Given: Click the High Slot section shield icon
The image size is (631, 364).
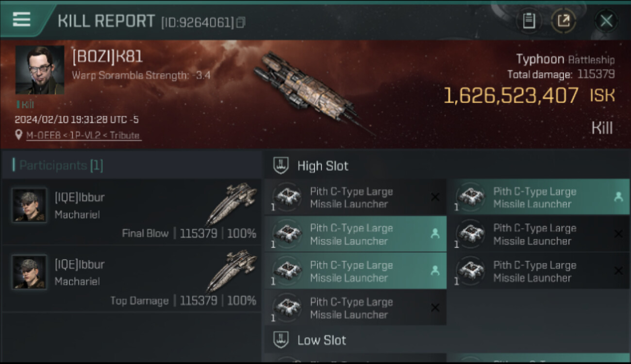Looking at the screenshot, I should click(282, 165).
